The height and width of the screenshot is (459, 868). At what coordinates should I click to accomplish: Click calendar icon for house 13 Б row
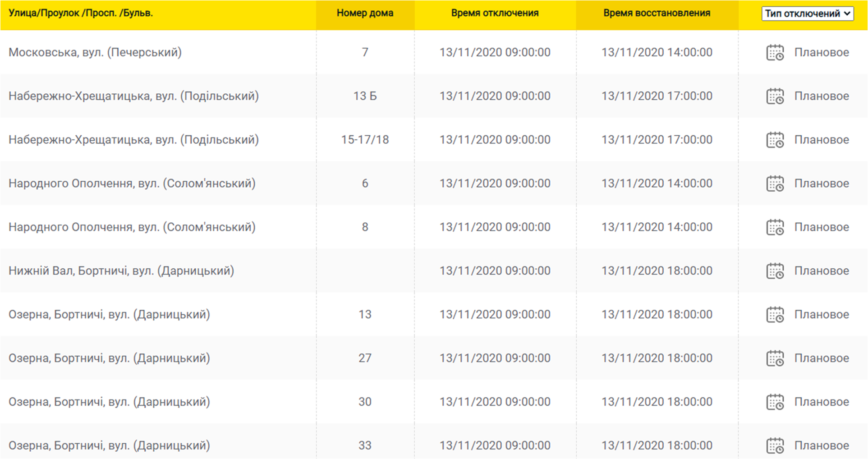point(775,96)
